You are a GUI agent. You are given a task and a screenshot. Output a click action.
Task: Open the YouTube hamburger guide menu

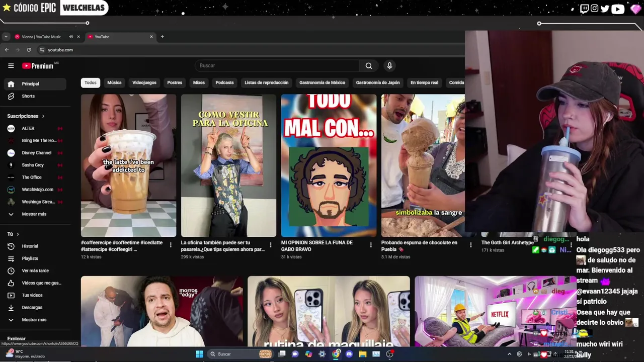11,66
